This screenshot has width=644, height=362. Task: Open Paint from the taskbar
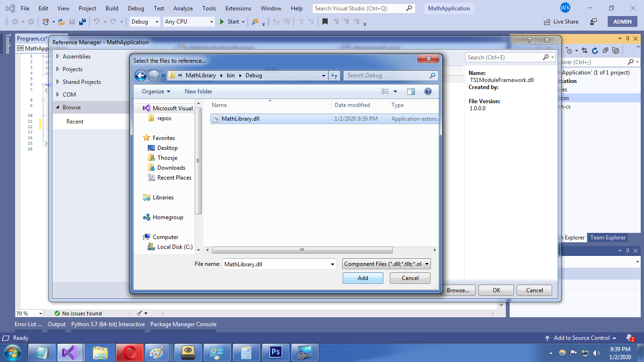(156, 353)
